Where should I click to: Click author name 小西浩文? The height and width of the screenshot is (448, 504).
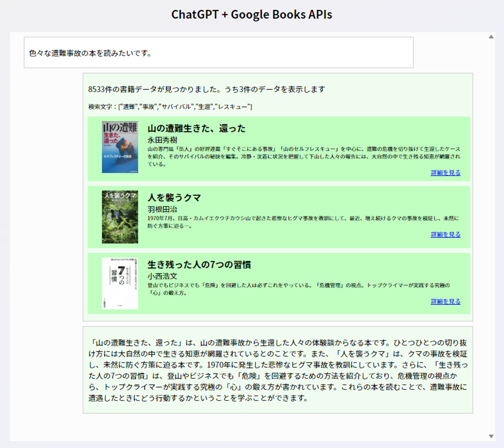pos(162,276)
